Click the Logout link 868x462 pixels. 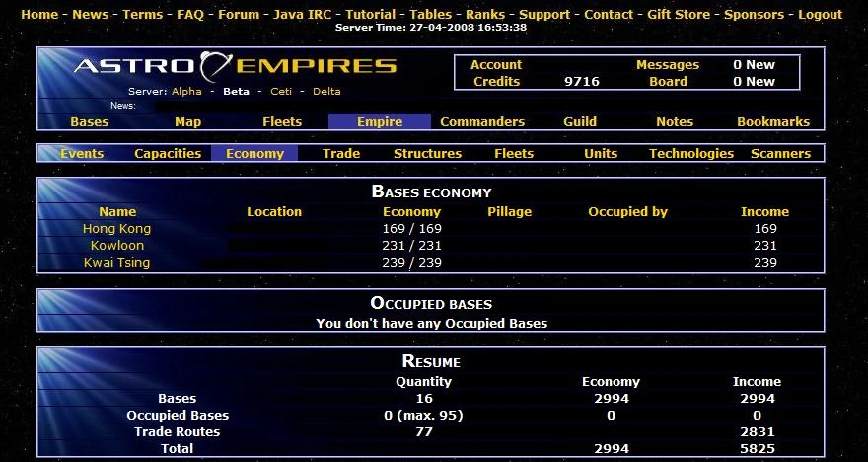pyautogui.click(x=821, y=15)
